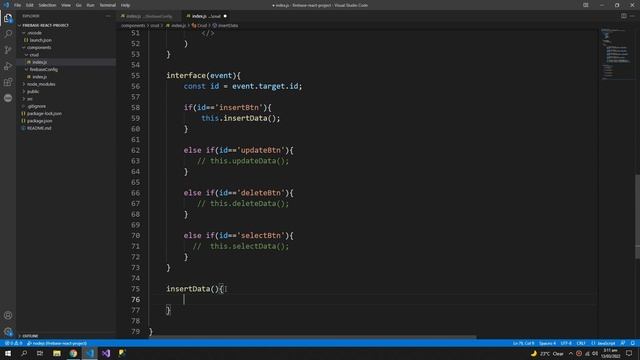Collapse the .vscode folder
This screenshot has width=640, height=360.
(34, 33)
